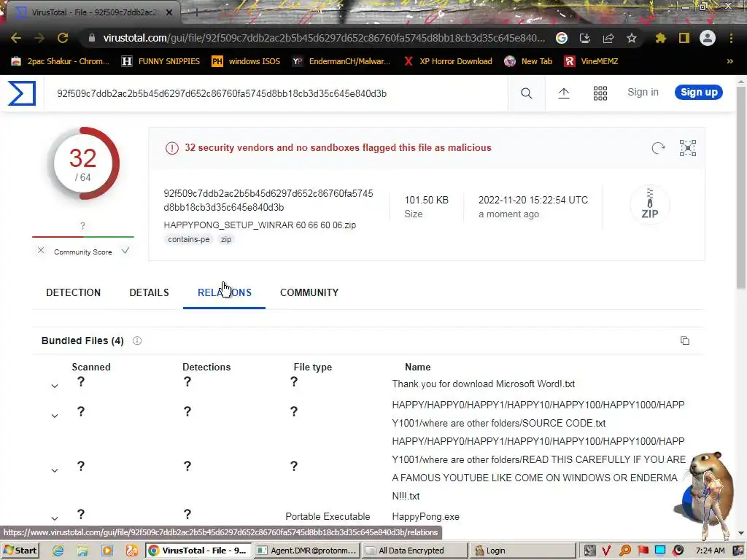The height and width of the screenshot is (560, 747).
Task: Click the Internet Explorer taskbar icon
Action: (58, 551)
